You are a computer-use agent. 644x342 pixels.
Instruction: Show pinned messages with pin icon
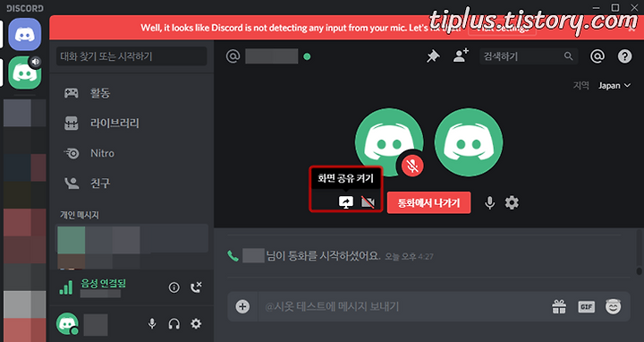click(x=433, y=56)
